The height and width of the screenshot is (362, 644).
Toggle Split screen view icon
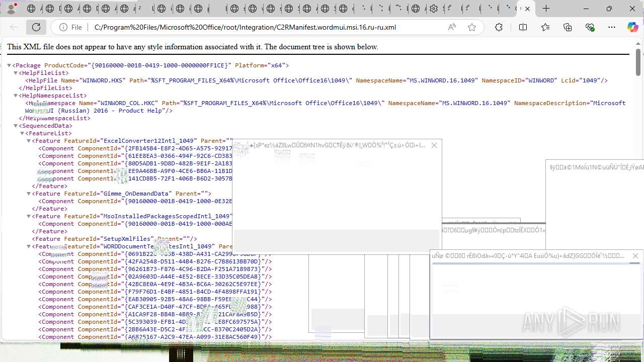(x=523, y=27)
